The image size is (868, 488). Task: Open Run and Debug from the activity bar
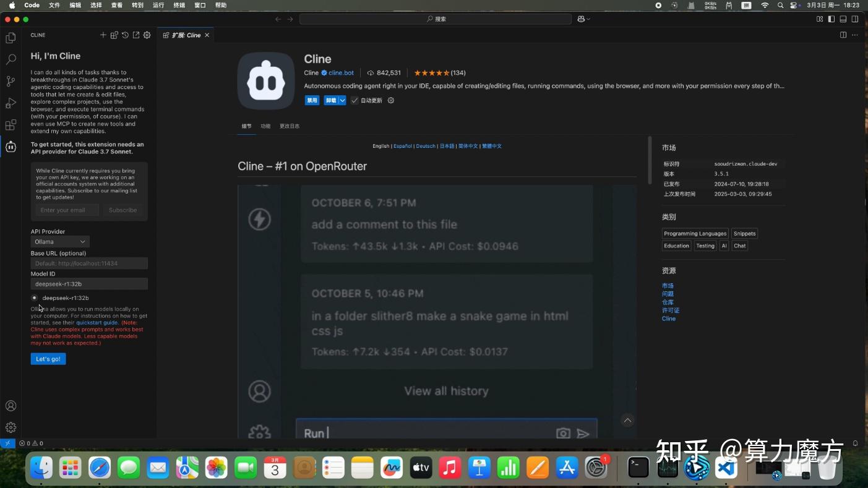[10, 103]
